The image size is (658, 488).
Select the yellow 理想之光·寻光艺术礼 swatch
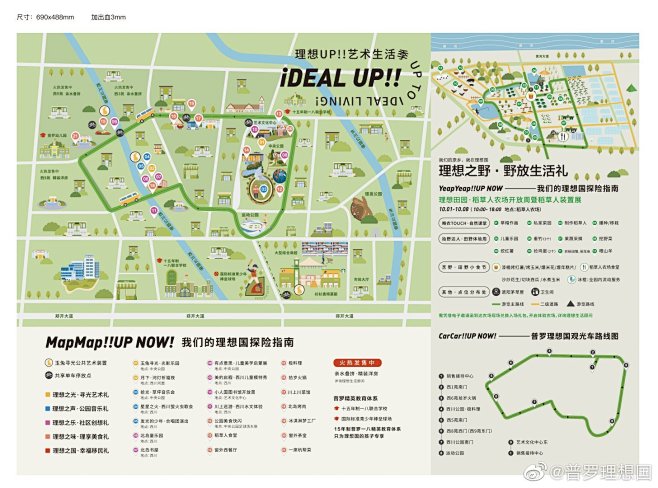point(45,395)
